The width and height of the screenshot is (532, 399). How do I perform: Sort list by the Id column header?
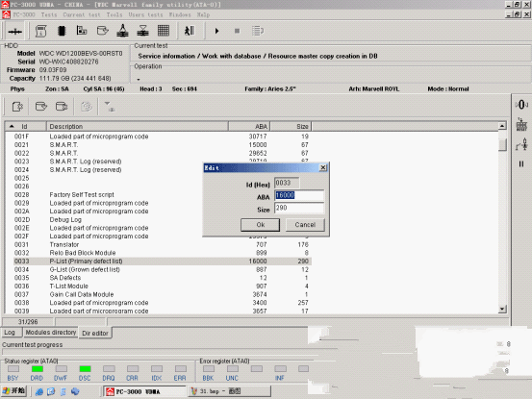25,127
